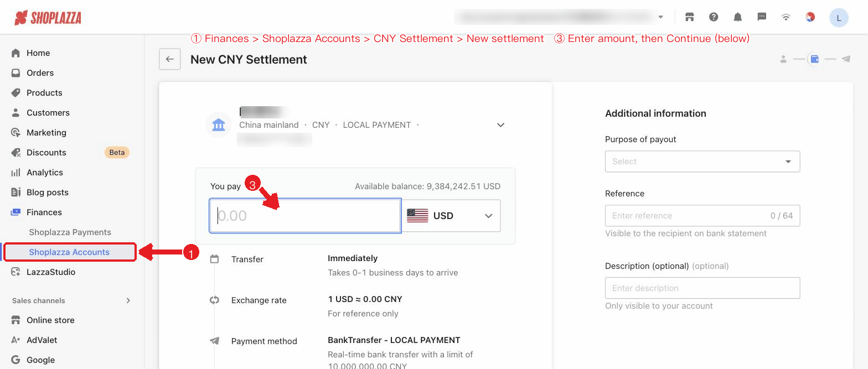Open the chat message icon

(762, 17)
